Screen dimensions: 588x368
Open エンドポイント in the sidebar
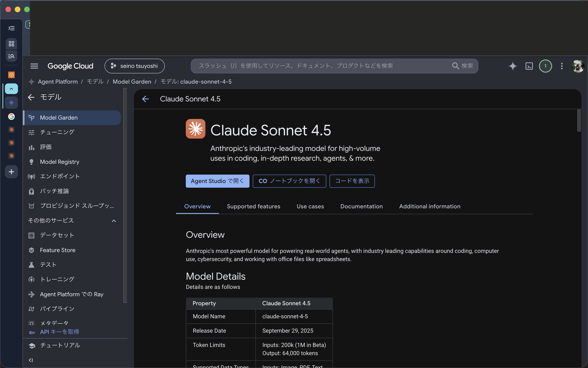click(x=72, y=176)
